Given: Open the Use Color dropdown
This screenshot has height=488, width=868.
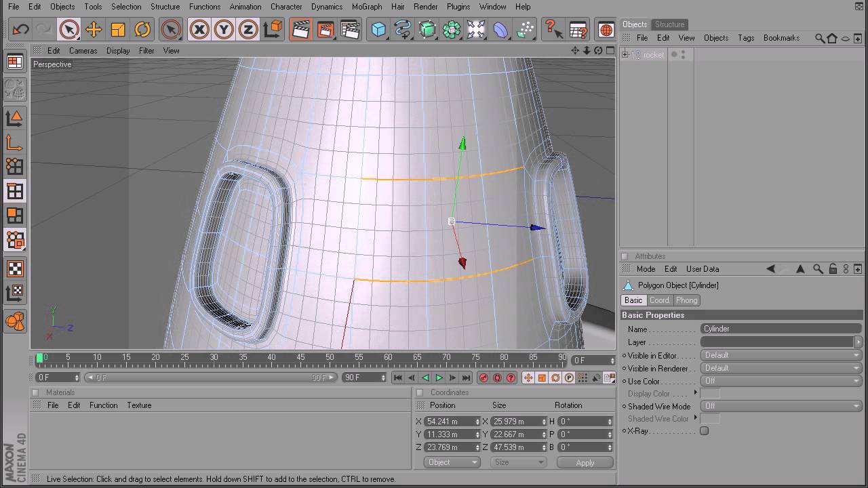Looking at the screenshot, I should tap(781, 381).
